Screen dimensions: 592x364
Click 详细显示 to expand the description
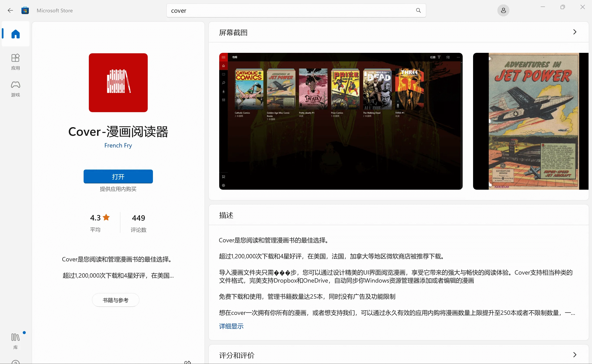pyautogui.click(x=231, y=326)
